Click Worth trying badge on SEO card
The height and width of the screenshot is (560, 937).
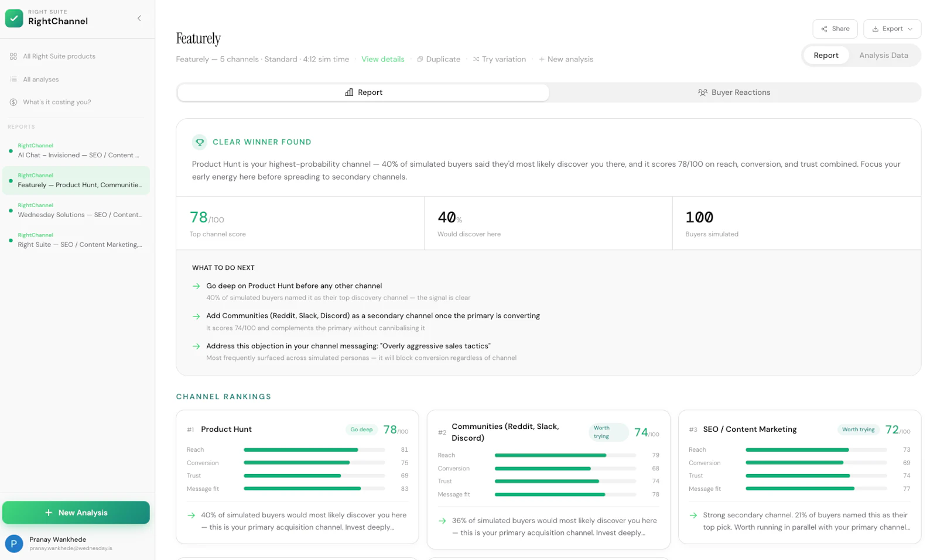point(858,430)
